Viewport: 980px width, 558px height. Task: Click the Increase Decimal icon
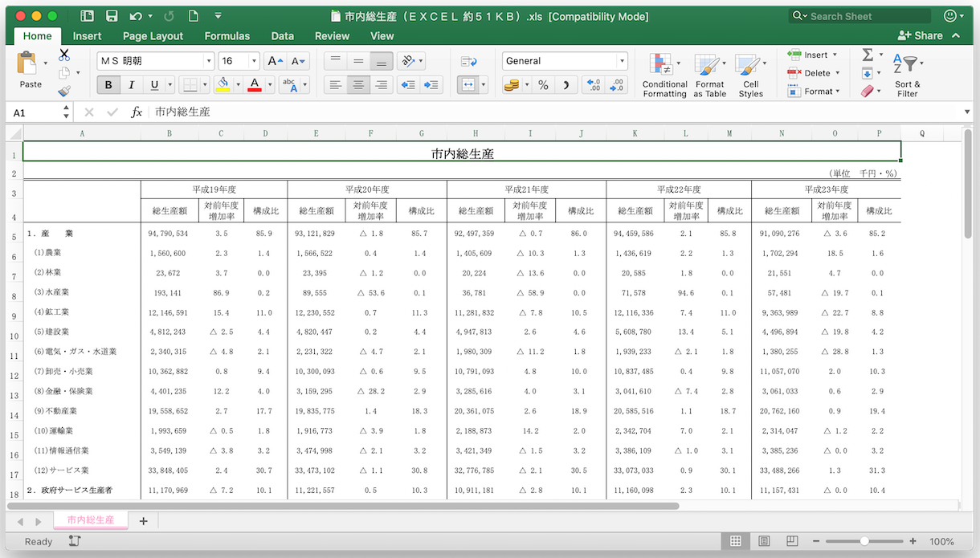coord(592,85)
